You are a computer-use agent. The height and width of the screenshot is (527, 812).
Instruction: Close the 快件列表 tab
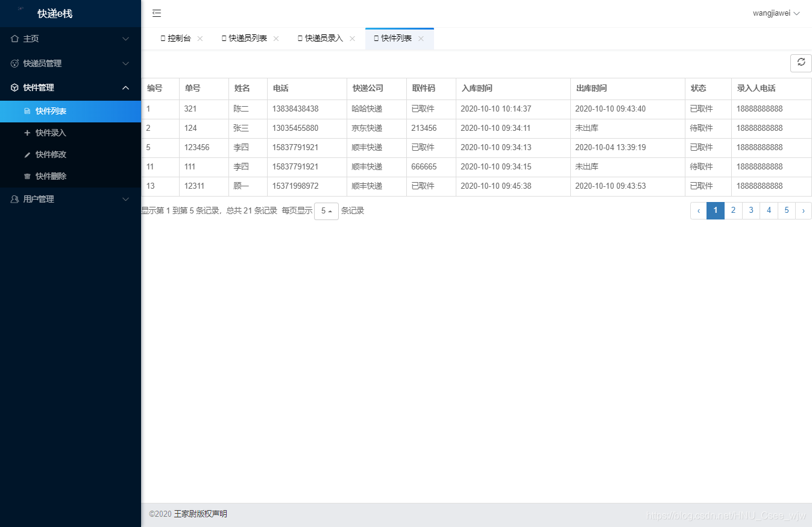(x=421, y=39)
